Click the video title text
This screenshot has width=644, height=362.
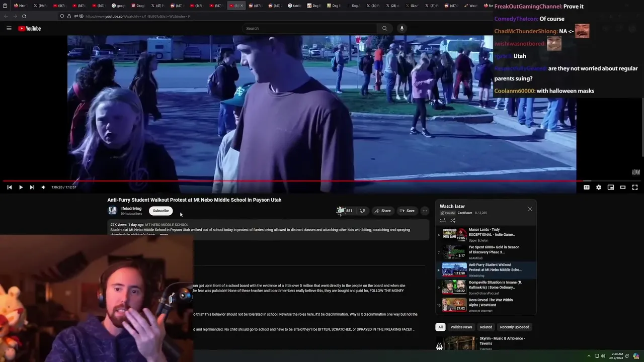194,200
